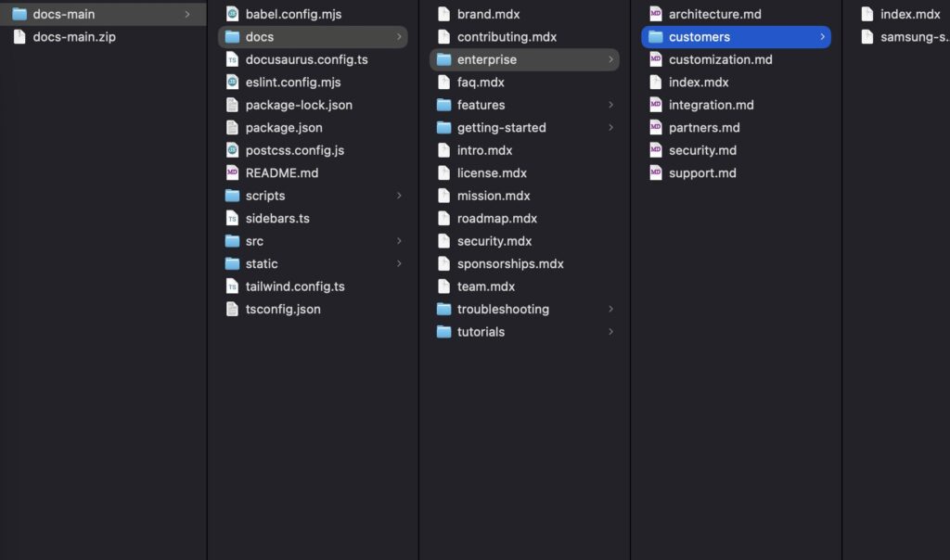This screenshot has height=560, width=950.
Task: Click the troubleshooting folder icon
Action: (443, 310)
